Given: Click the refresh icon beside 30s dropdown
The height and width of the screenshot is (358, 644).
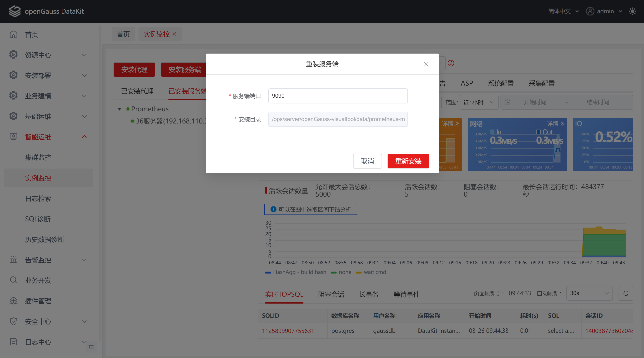Looking at the screenshot, I should click(x=626, y=293).
